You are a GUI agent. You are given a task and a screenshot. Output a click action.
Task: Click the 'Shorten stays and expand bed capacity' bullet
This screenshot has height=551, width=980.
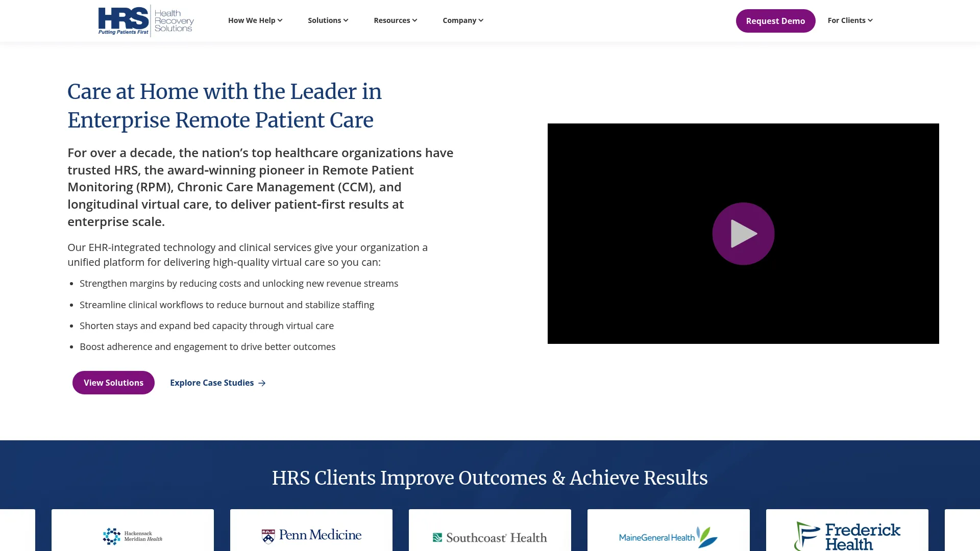pyautogui.click(x=207, y=325)
